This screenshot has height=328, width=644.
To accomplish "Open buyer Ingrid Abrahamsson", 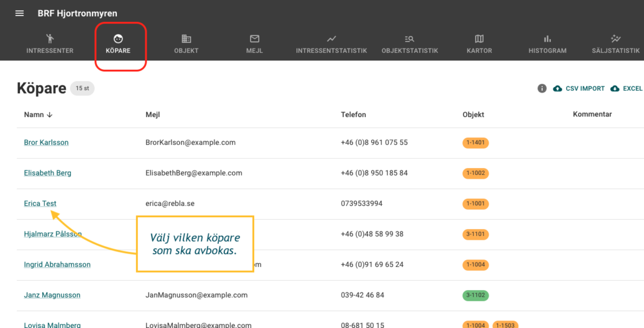I will click(x=57, y=264).
